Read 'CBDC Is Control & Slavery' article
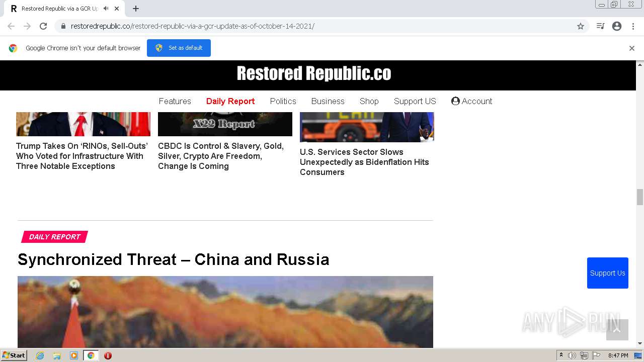The image size is (644, 362). click(x=221, y=156)
